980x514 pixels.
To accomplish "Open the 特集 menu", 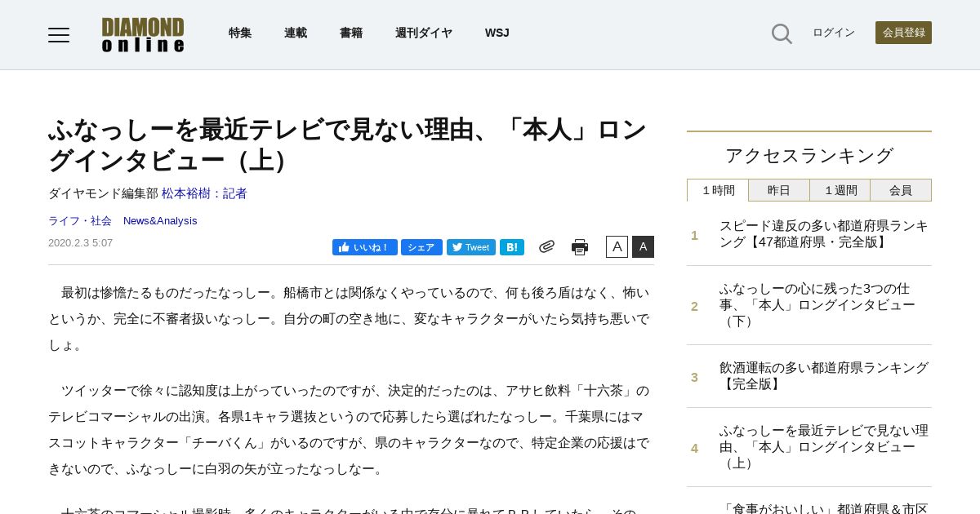I will click(x=240, y=33).
